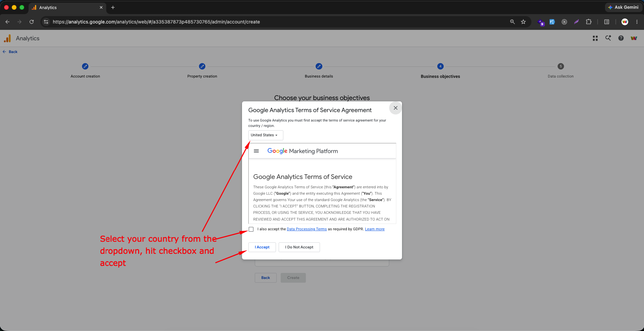Check the Data Processing Terms checkbox
The image size is (644, 331).
coord(251,229)
